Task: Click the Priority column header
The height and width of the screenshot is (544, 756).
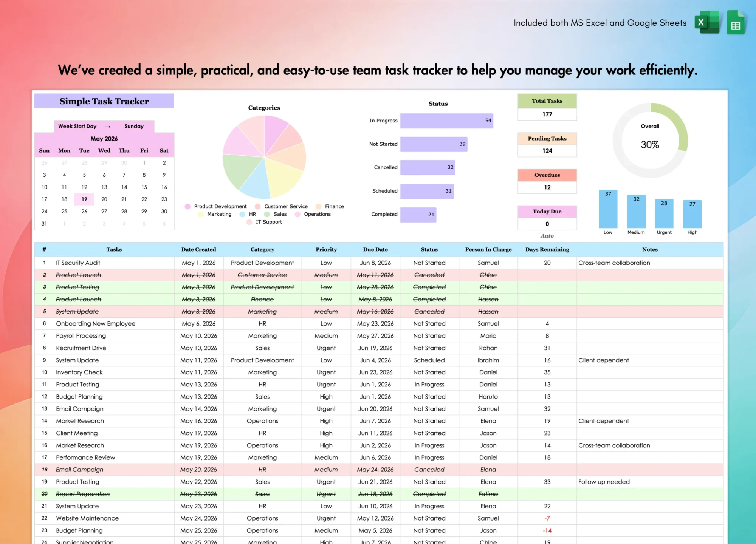Action: 326,249
